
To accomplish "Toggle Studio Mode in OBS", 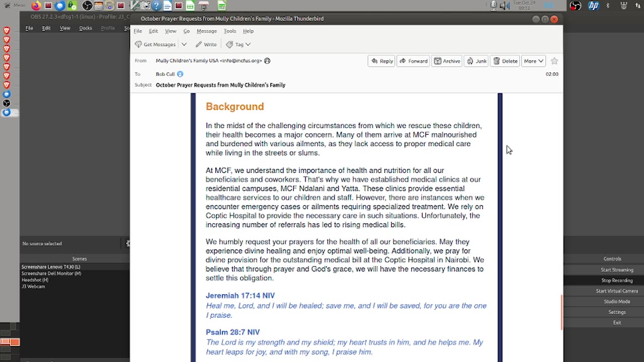I will pyautogui.click(x=617, y=302).
